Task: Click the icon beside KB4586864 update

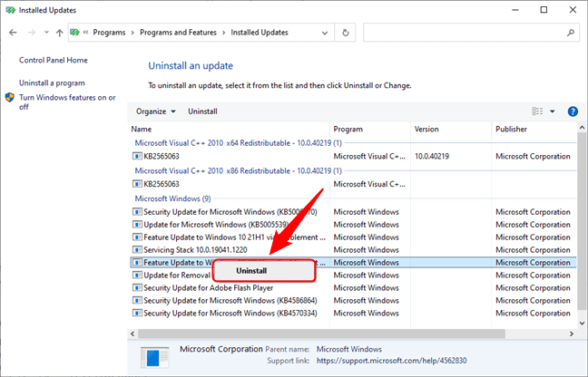Action: (137, 301)
